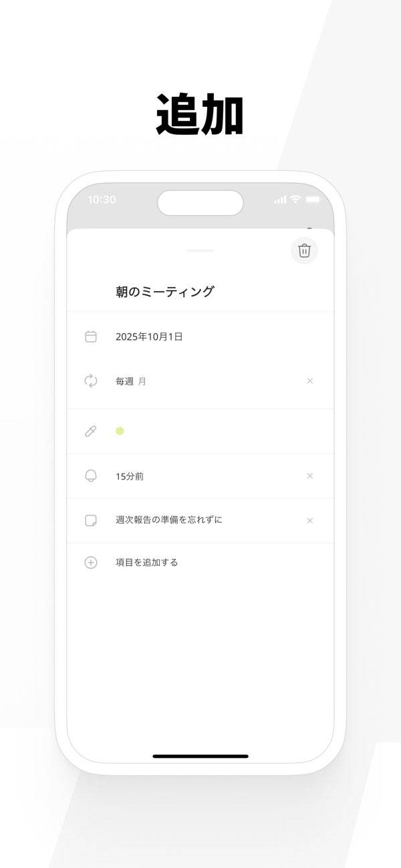Click the repeat cycle icon
The width and height of the screenshot is (401, 868).
click(91, 381)
